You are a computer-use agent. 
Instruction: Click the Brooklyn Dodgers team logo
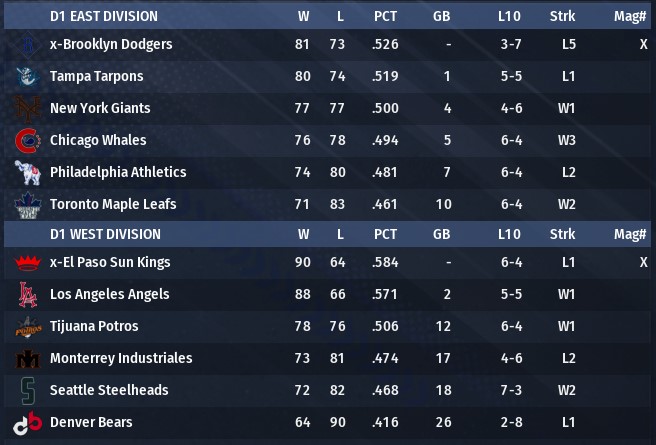(25, 45)
